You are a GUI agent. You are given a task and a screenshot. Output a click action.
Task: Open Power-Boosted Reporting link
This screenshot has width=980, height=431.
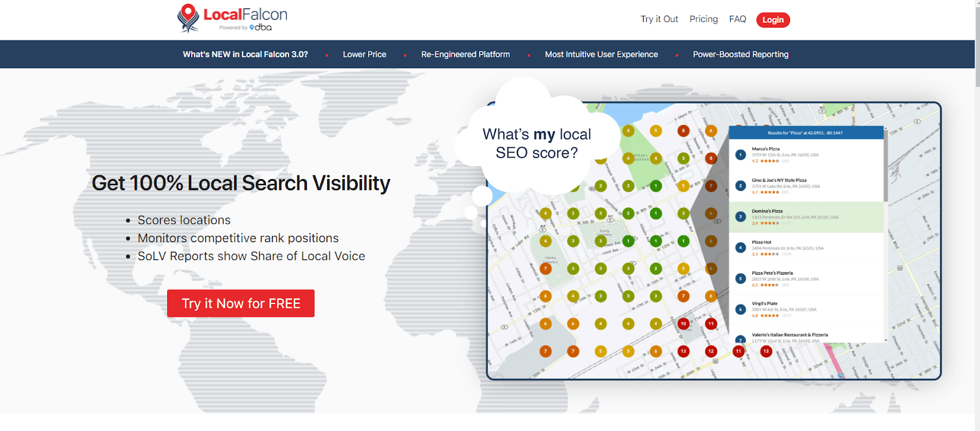(741, 55)
